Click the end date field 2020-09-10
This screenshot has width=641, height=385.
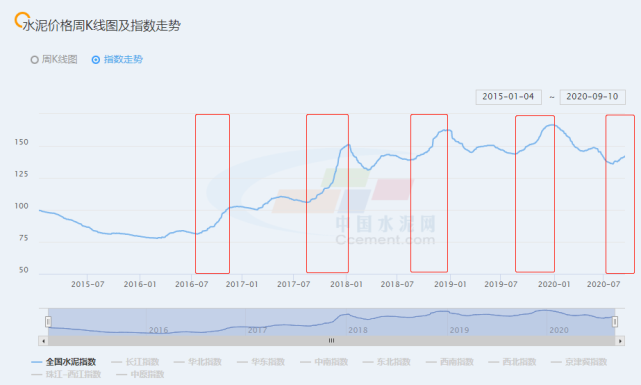coord(592,97)
